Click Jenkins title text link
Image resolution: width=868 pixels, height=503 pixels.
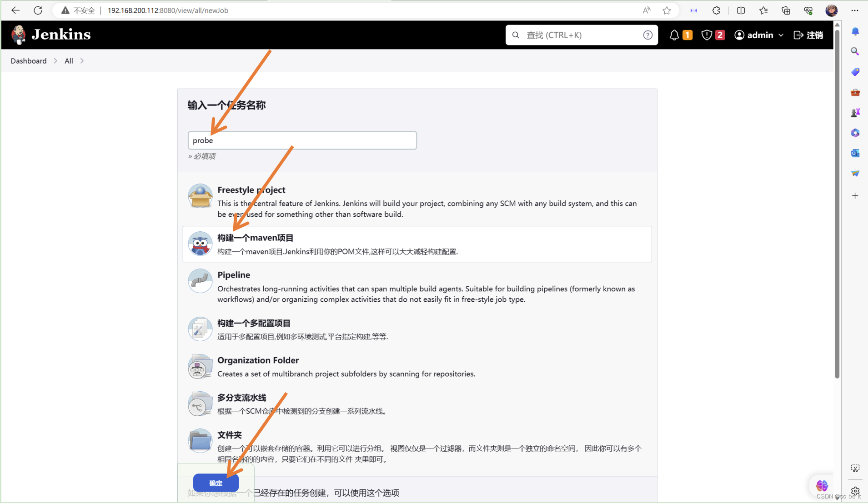pos(61,35)
